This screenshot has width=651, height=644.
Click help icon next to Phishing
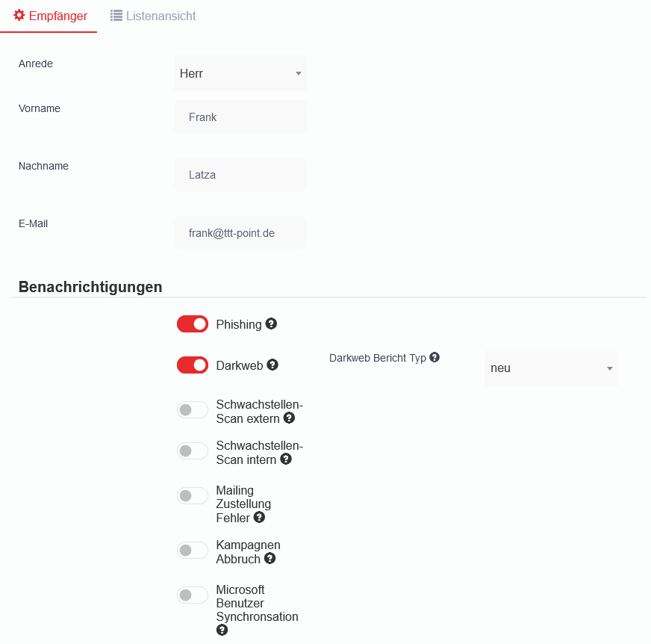point(272,323)
